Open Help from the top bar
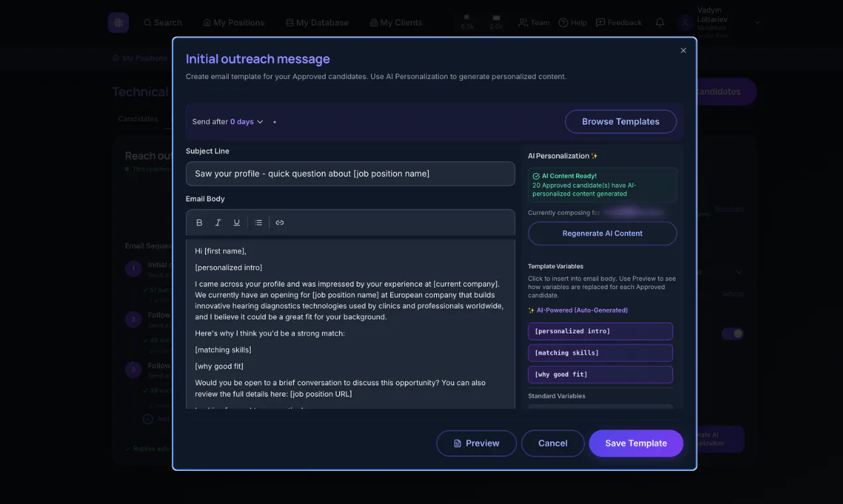The image size is (843, 504). click(x=573, y=23)
